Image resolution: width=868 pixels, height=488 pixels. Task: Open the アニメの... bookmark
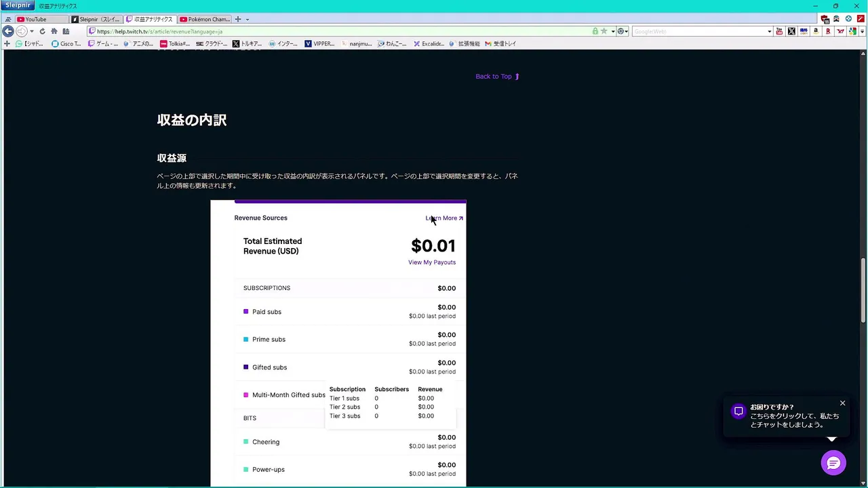139,43
